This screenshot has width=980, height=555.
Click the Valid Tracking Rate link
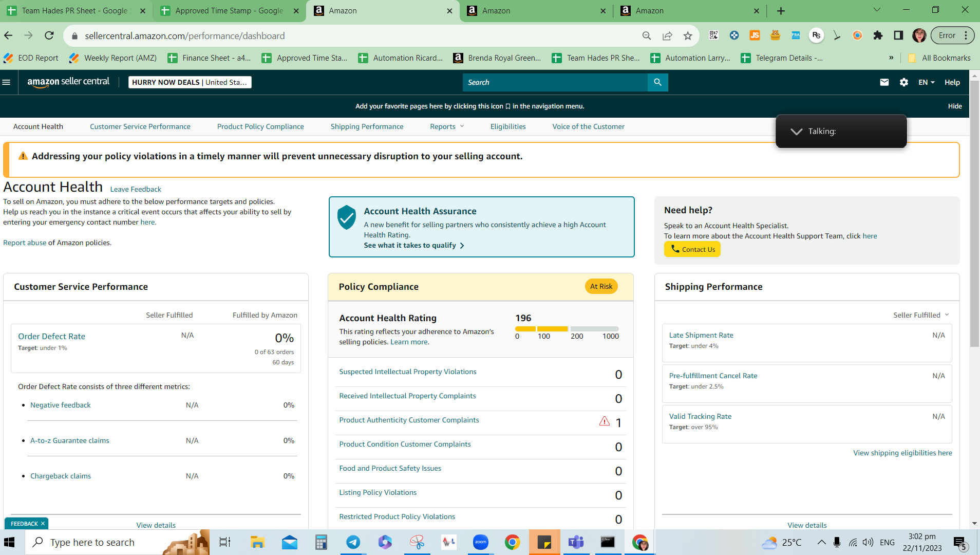700,416
